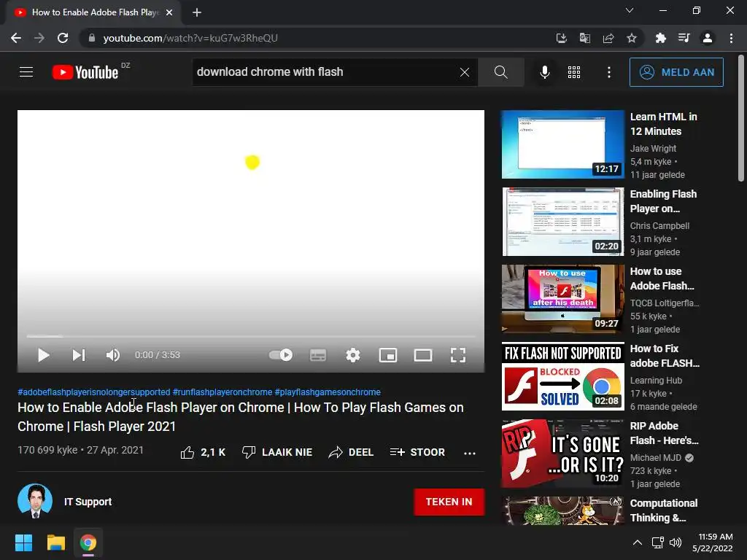Open the player settings gear
Screen dimensions: 747x560
(353, 355)
